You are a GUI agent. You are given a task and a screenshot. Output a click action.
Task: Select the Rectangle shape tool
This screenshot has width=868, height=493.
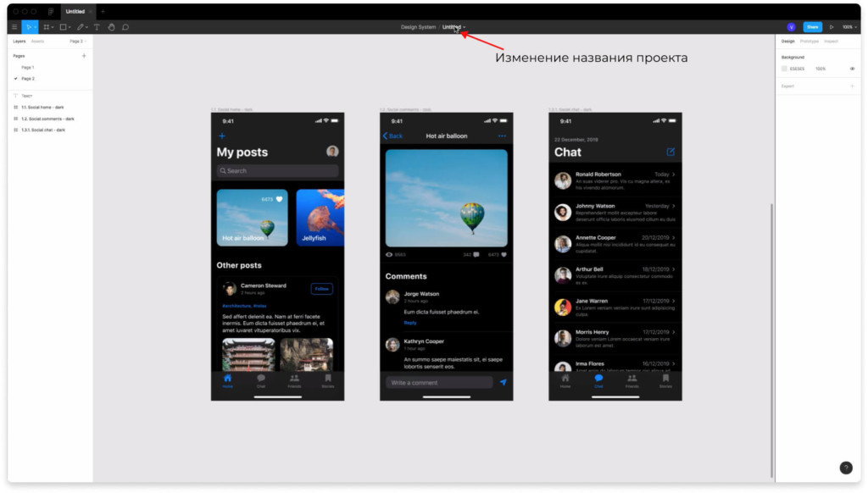click(x=64, y=27)
